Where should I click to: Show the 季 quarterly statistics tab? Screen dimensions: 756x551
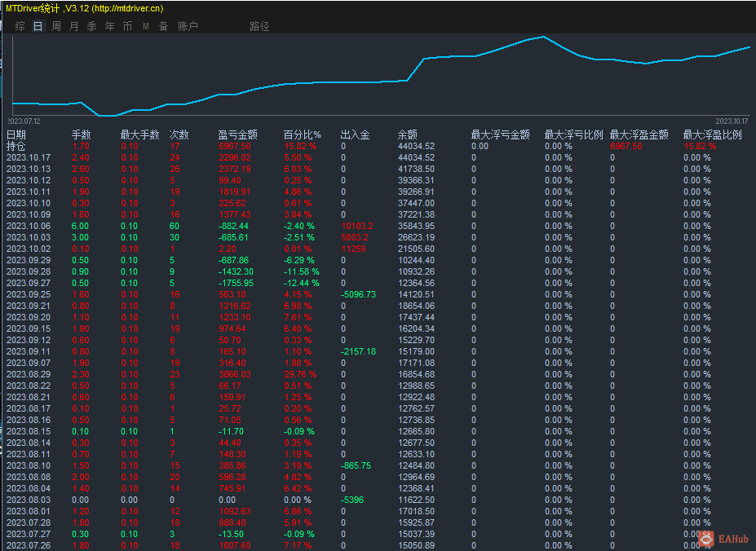coord(92,26)
